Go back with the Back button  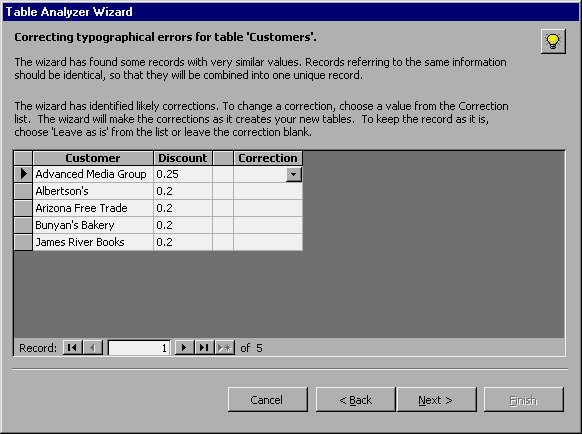pos(355,400)
